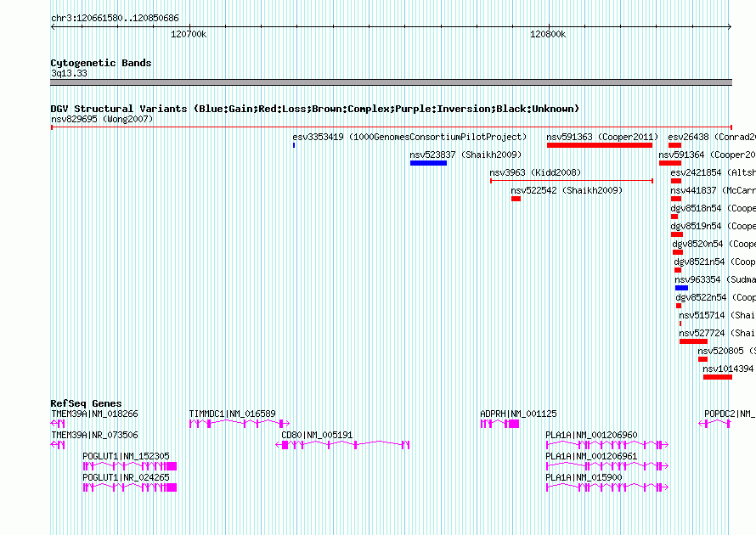Click the POGLUT1|NM_152305 gene label
Screen dimensions: 756x535
[126, 456]
